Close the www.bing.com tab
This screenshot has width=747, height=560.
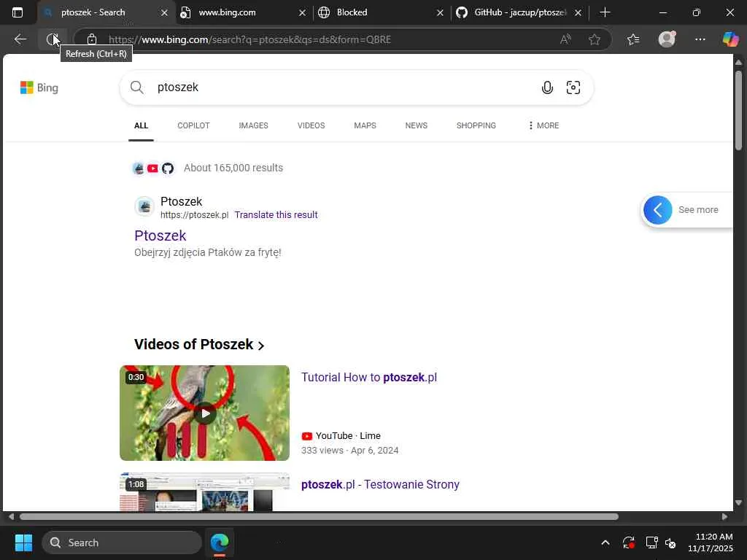click(302, 13)
